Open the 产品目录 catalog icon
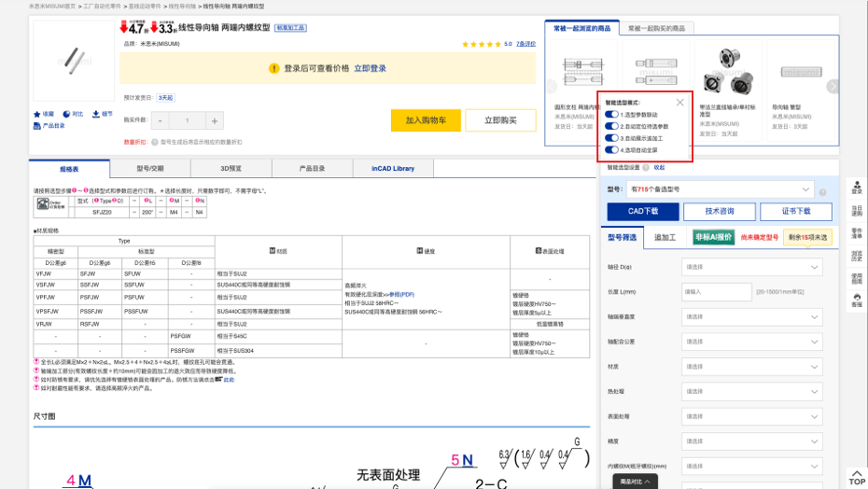 37,125
